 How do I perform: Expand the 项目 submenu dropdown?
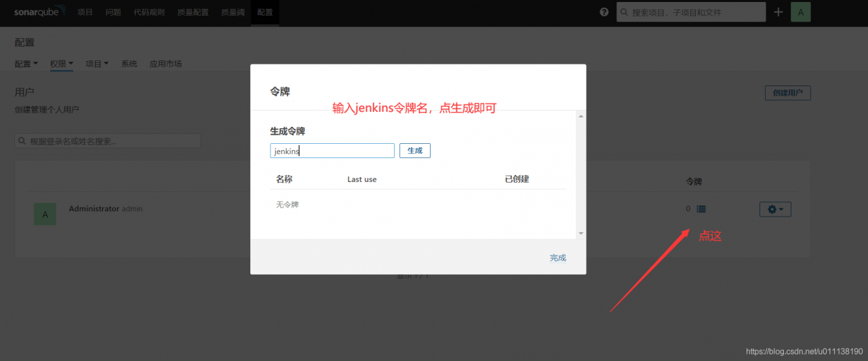pos(97,64)
